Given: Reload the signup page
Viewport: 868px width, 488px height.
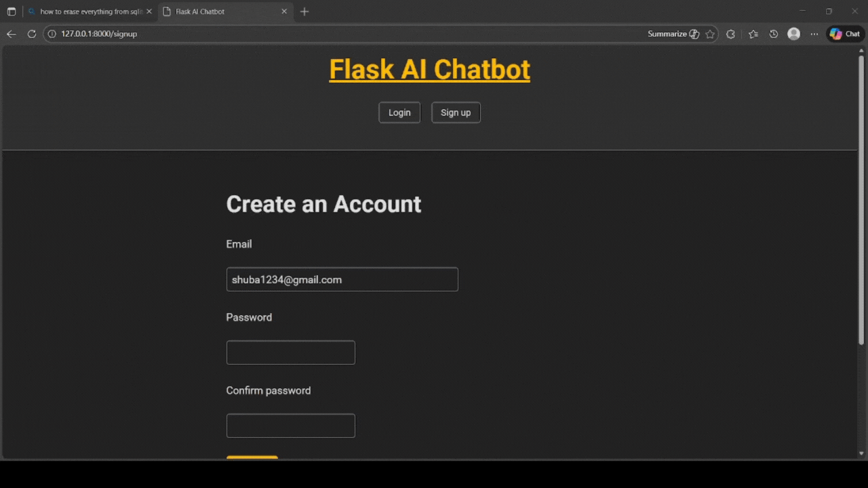Looking at the screenshot, I should [32, 33].
